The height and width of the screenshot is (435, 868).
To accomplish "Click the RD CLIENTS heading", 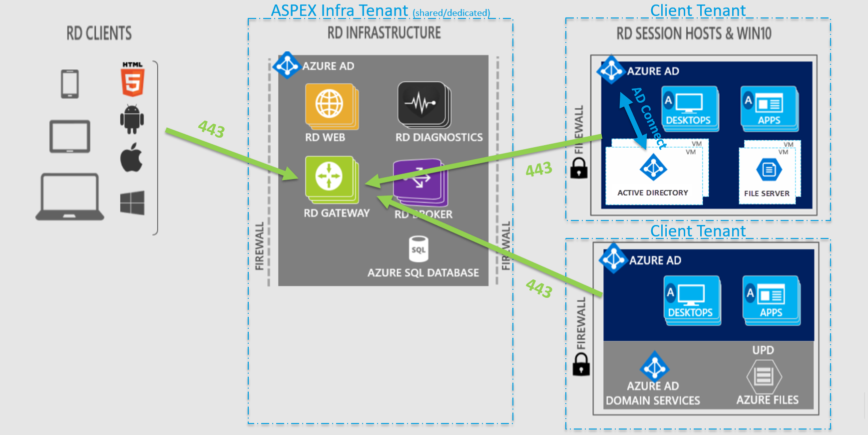I will [99, 33].
